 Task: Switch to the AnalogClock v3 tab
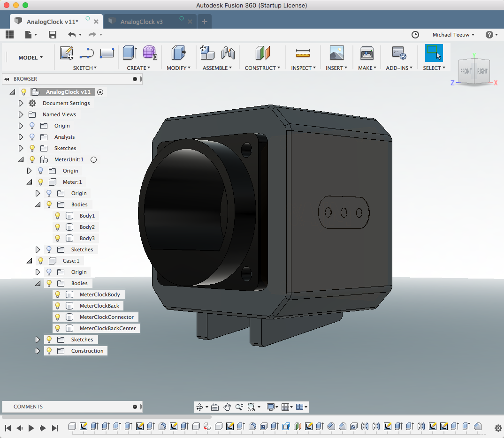point(142,22)
